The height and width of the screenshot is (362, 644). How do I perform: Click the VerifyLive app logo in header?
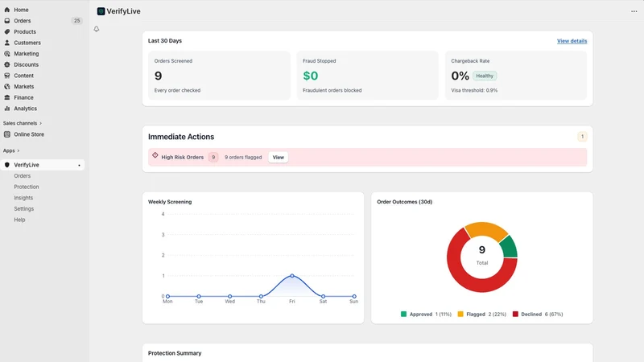(x=101, y=11)
